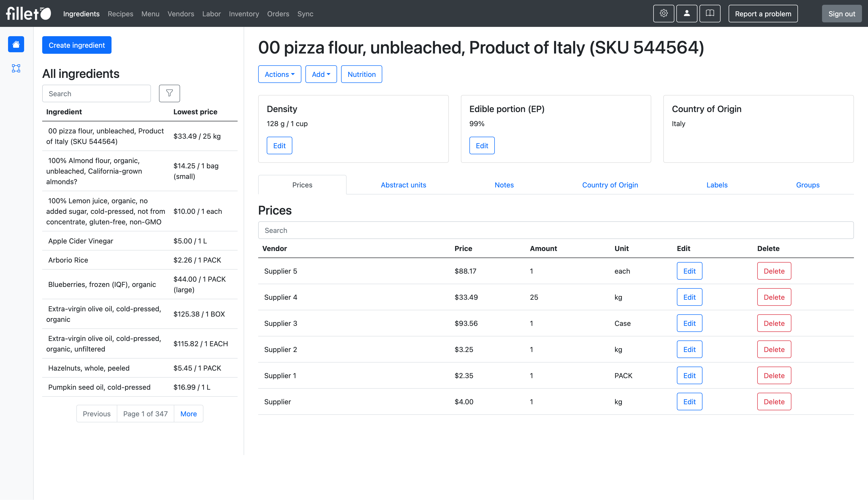Open the Labels tab
The height and width of the screenshot is (500, 868).
click(717, 185)
